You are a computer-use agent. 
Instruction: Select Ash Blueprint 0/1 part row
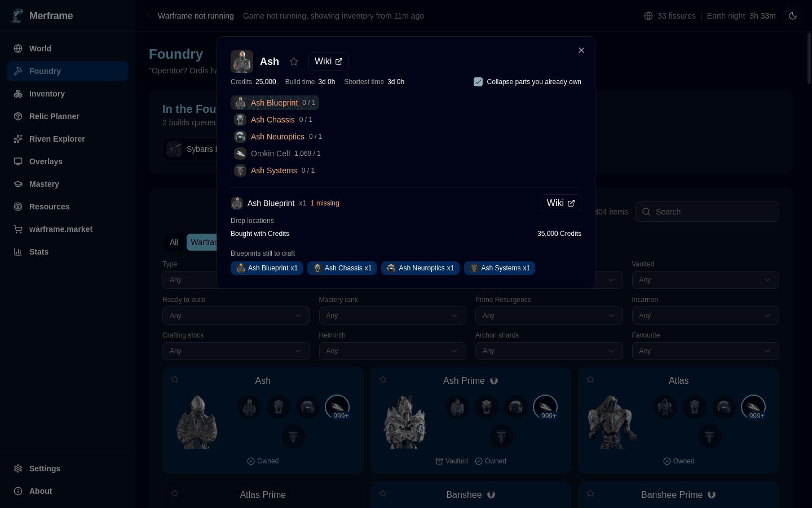point(275,103)
